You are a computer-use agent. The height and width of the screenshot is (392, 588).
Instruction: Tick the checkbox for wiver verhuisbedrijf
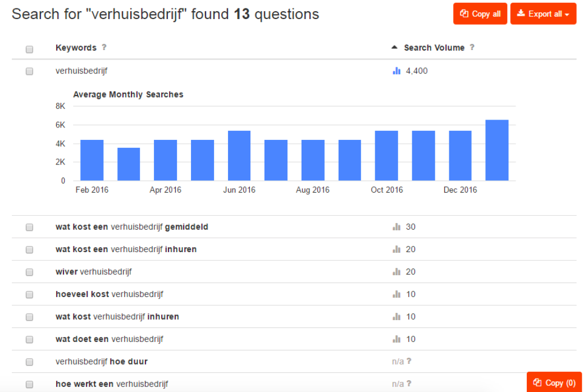(x=29, y=272)
